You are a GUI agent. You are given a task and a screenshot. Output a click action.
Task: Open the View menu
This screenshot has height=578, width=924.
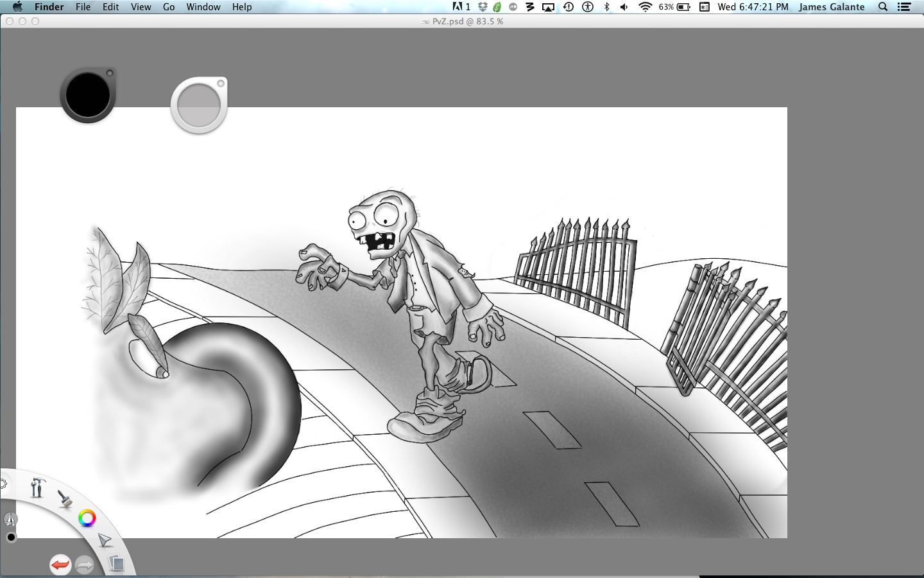[141, 7]
